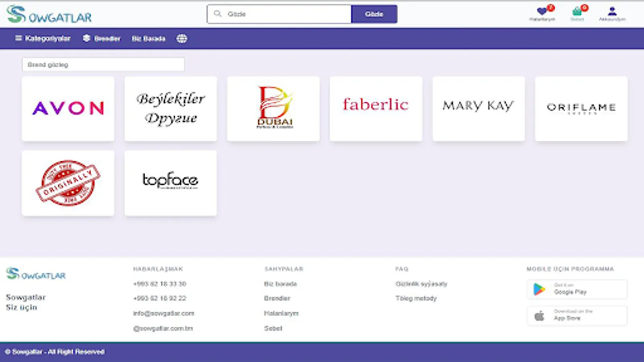The height and width of the screenshot is (362, 644).
Task: Select the Beýlekiler brand card
Action: click(171, 109)
